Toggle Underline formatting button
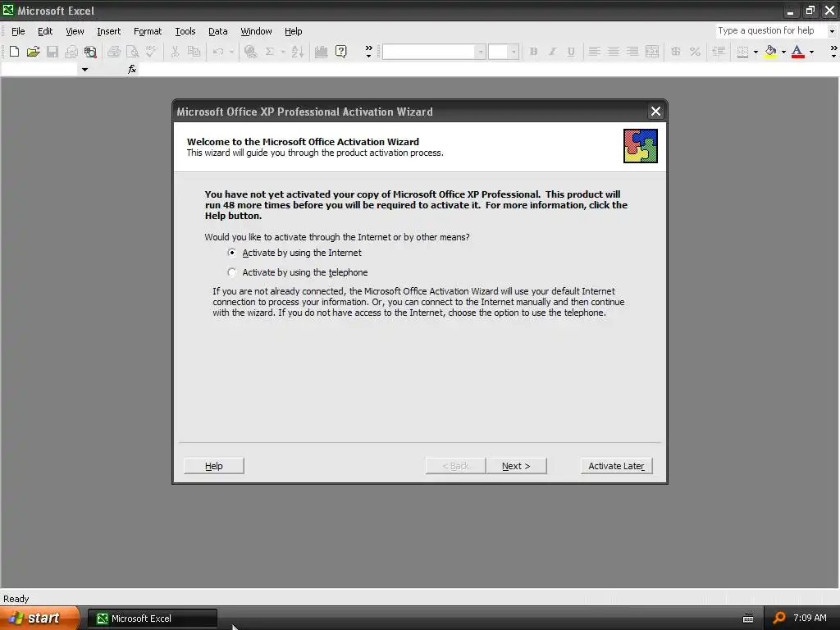Image resolution: width=840 pixels, height=630 pixels. pos(571,52)
